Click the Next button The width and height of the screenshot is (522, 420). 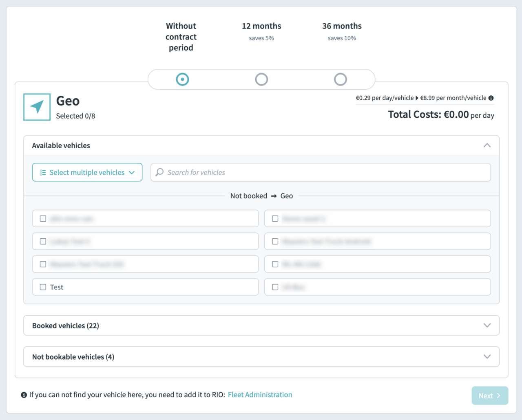pos(489,395)
